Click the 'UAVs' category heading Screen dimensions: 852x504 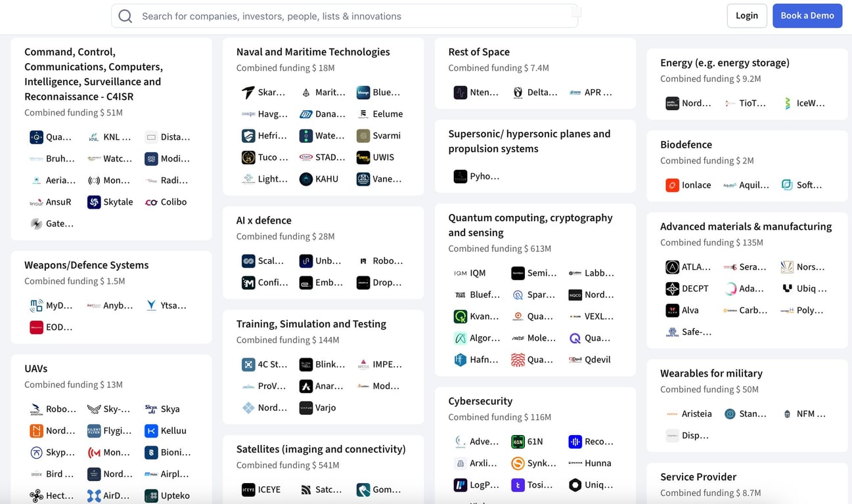point(36,369)
